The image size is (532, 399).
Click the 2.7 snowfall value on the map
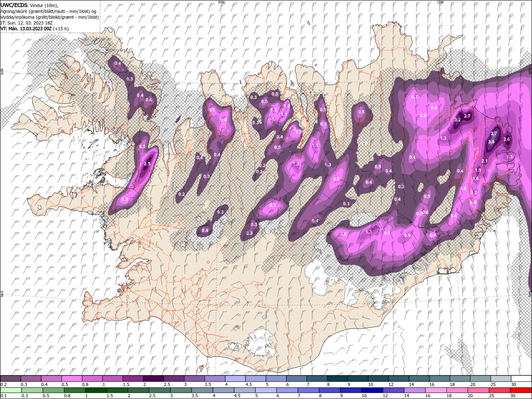[x=467, y=116]
